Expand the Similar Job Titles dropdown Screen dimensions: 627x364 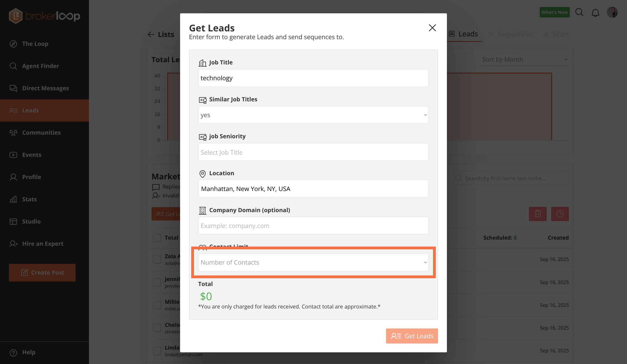(313, 115)
